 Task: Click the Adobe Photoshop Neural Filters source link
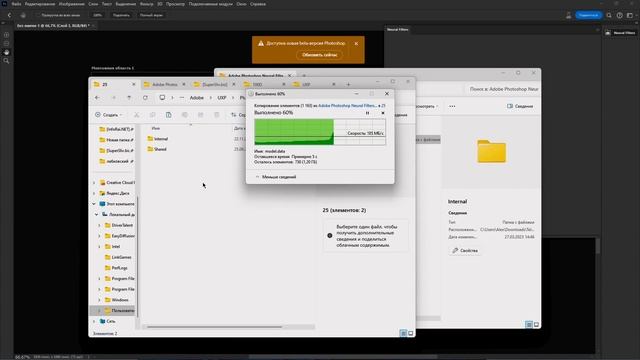pyautogui.click(x=347, y=105)
